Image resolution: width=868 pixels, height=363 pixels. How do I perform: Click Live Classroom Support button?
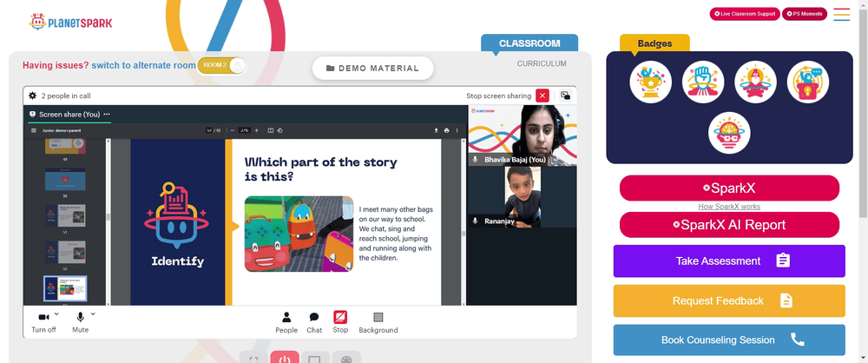(745, 14)
